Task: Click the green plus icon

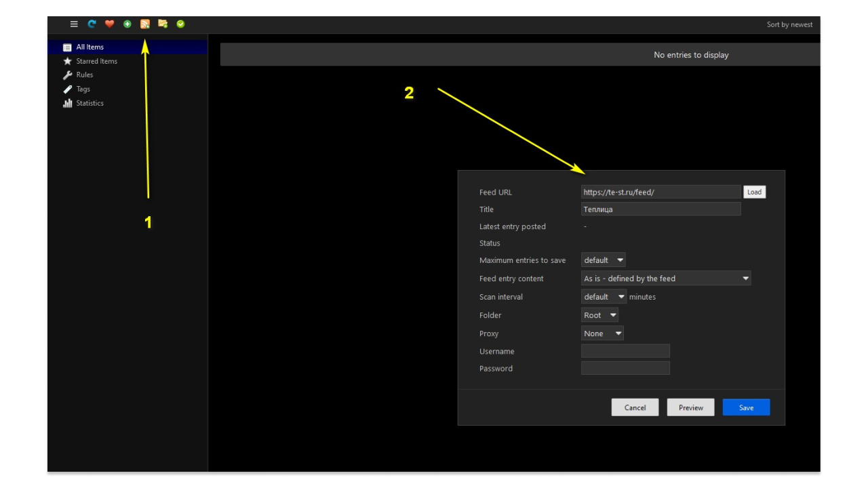Action: tap(127, 24)
